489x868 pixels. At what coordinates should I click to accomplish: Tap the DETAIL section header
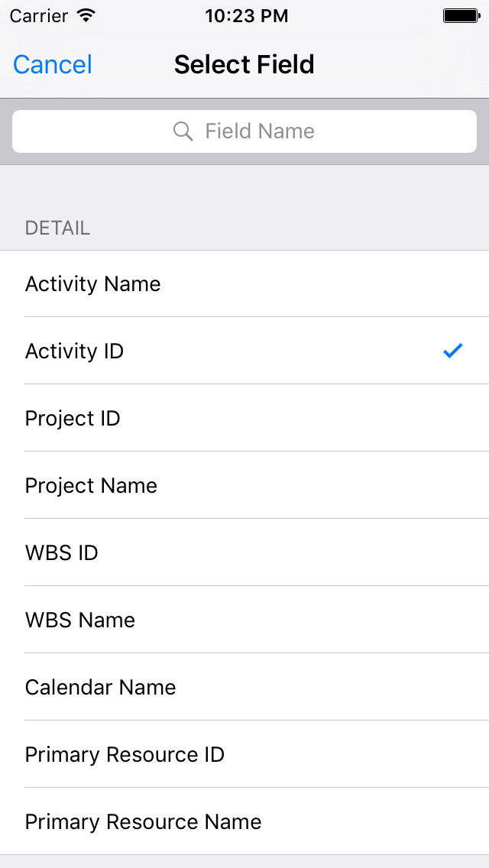58,228
